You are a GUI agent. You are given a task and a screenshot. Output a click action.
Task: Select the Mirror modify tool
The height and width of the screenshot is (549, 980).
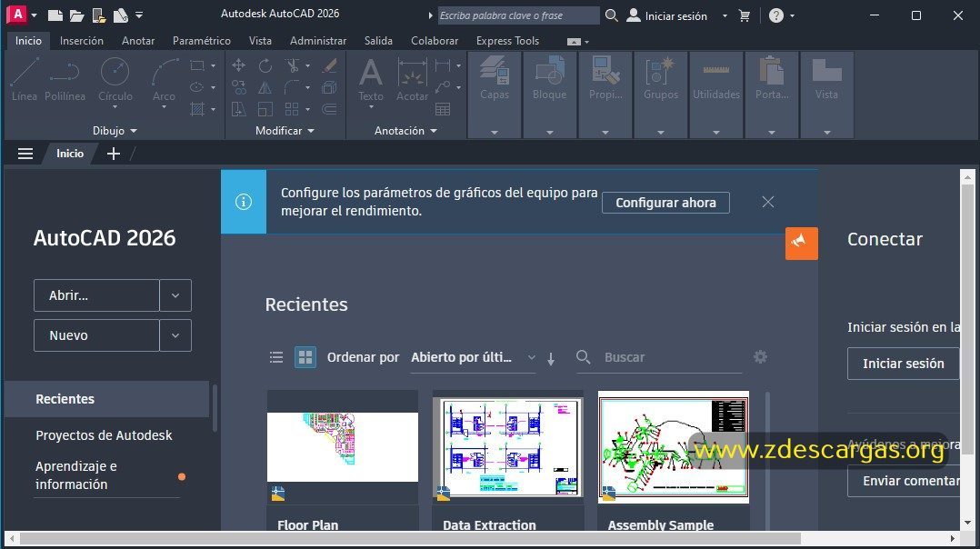click(265, 87)
